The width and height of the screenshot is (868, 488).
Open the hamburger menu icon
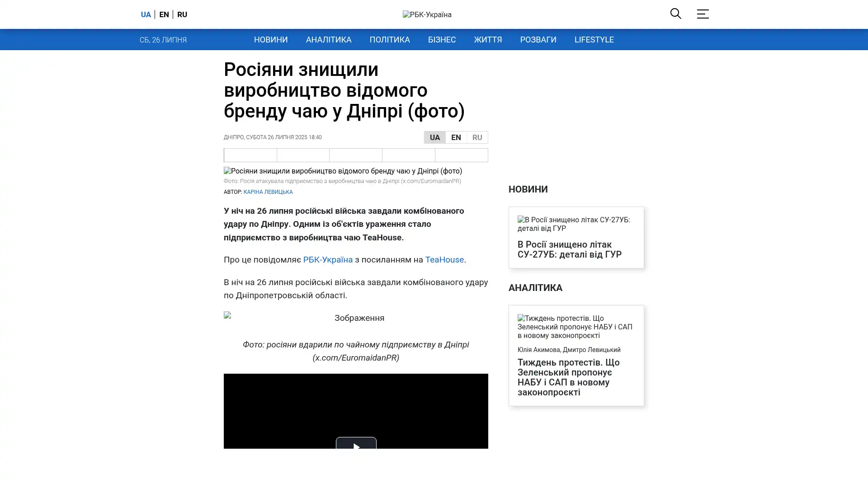coord(702,14)
